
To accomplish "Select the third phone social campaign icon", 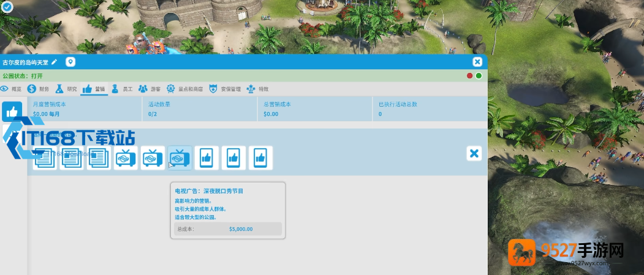I will 260,158.
